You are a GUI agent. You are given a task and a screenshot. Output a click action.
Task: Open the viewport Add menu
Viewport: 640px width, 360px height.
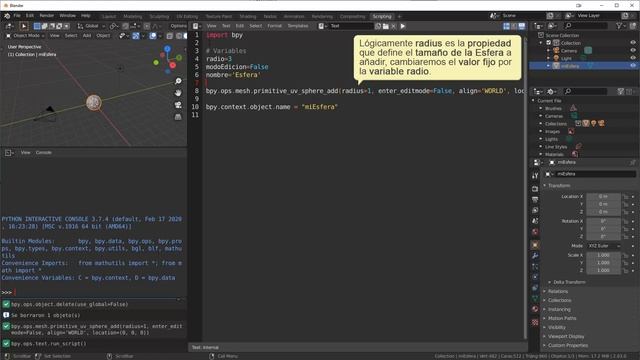(87, 36)
